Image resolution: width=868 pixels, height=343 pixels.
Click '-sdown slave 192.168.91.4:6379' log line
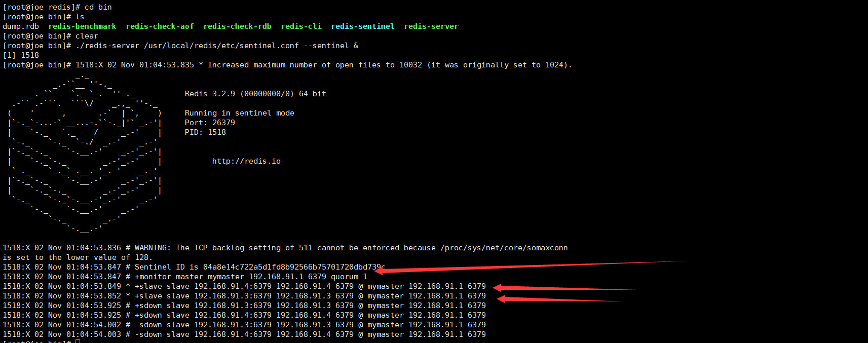[x=244, y=334]
